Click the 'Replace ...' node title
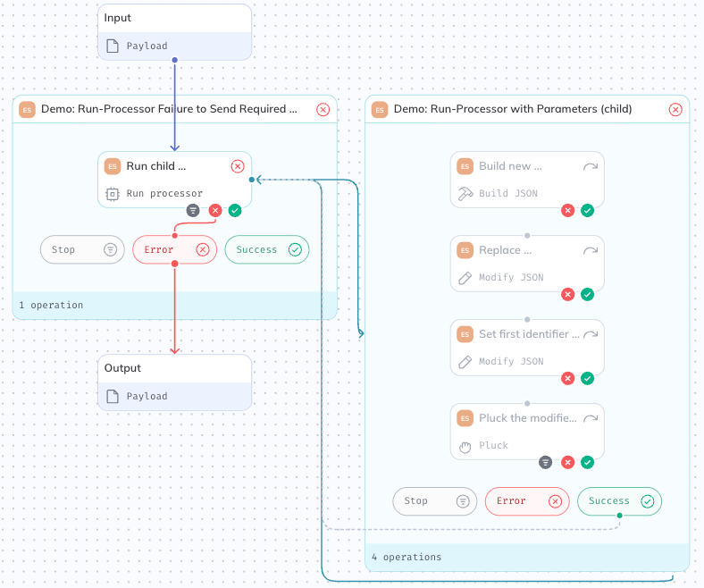Screen dimensions: 704x588 point(505,250)
